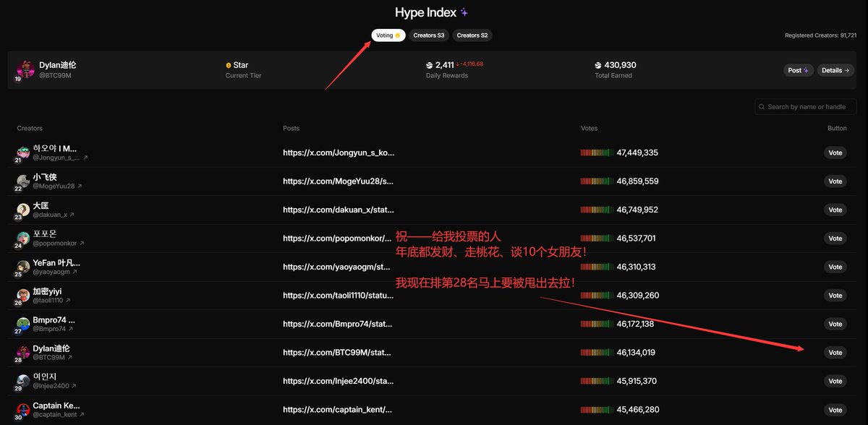The width and height of the screenshot is (868, 425).
Task: Vote for 여인지 @Injee2400
Action: (x=835, y=381)
